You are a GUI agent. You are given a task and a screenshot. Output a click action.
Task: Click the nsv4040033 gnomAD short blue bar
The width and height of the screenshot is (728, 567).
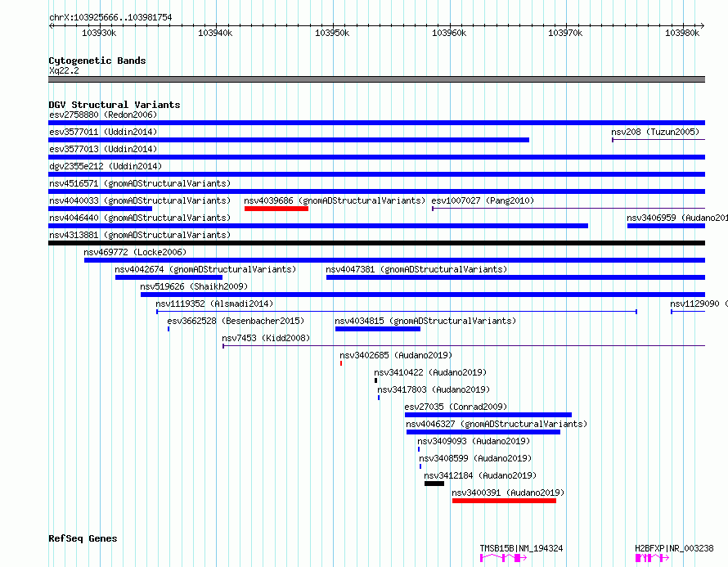tap(101, 209)
